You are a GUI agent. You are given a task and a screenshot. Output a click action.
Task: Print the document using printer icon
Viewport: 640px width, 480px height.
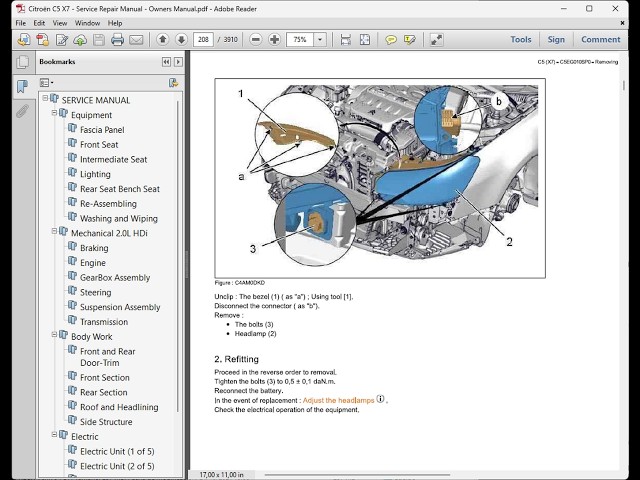[118, 40]
